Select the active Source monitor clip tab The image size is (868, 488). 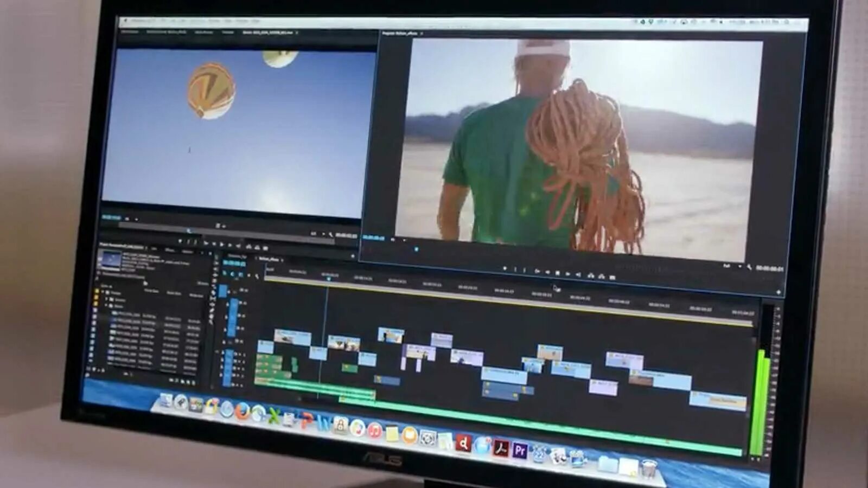(267, 33)
